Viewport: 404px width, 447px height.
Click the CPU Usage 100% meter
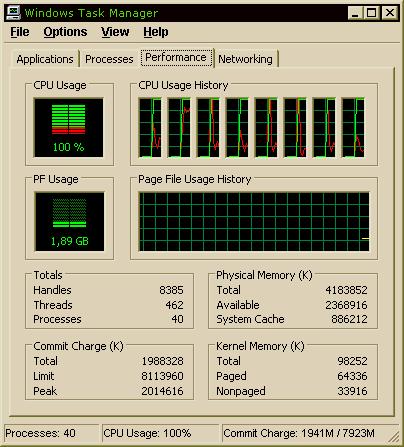pyautogui.click(x=69, y=127)
